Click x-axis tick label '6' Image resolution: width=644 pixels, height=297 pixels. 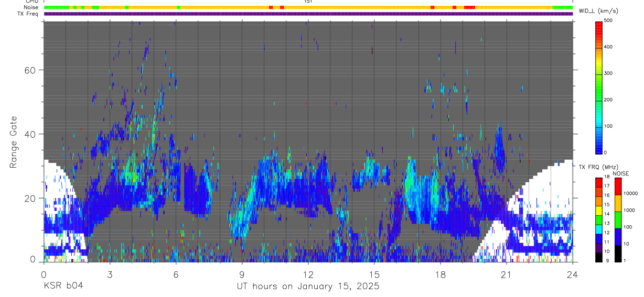pos(176,274)
